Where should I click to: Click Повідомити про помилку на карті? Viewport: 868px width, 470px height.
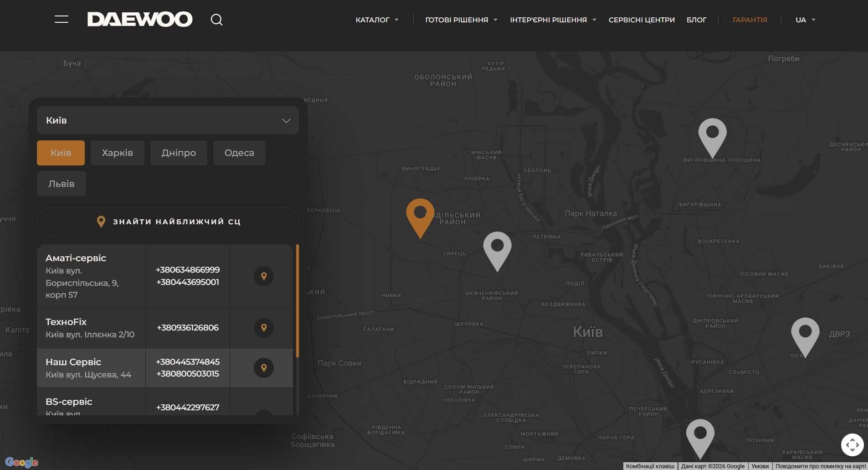pyautogui.click(x=820, y=466)
